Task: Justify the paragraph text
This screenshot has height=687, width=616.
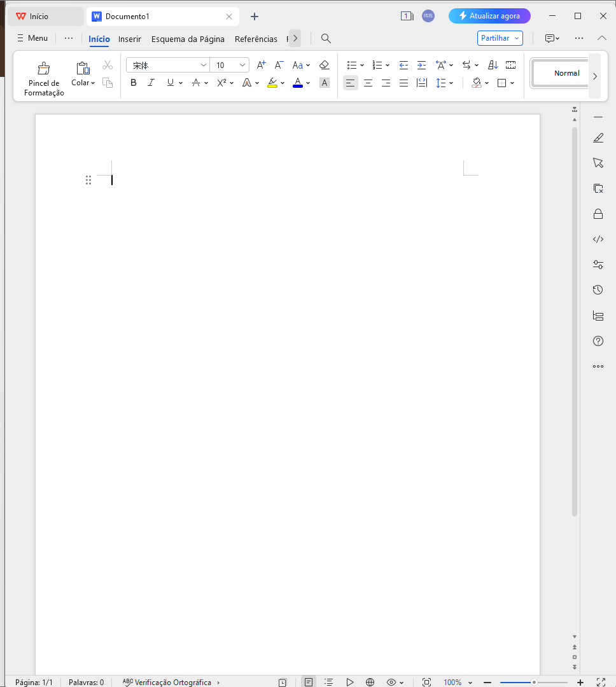Action: 404,83
